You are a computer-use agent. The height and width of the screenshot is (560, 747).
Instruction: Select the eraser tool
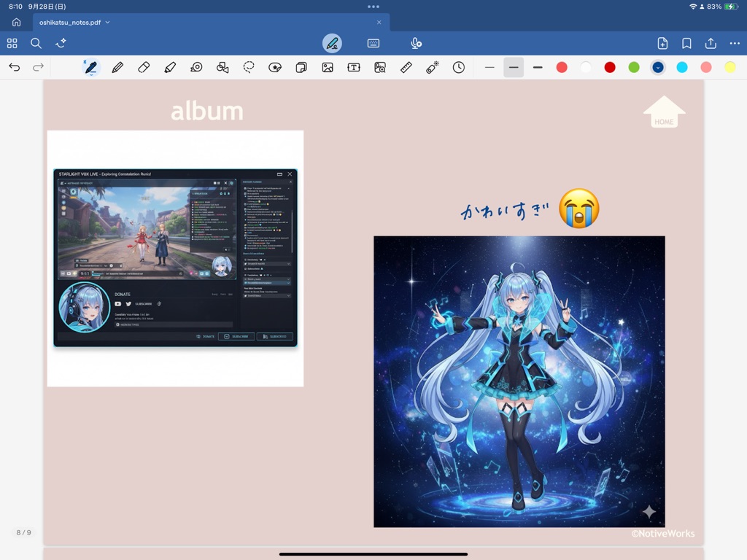144,68
